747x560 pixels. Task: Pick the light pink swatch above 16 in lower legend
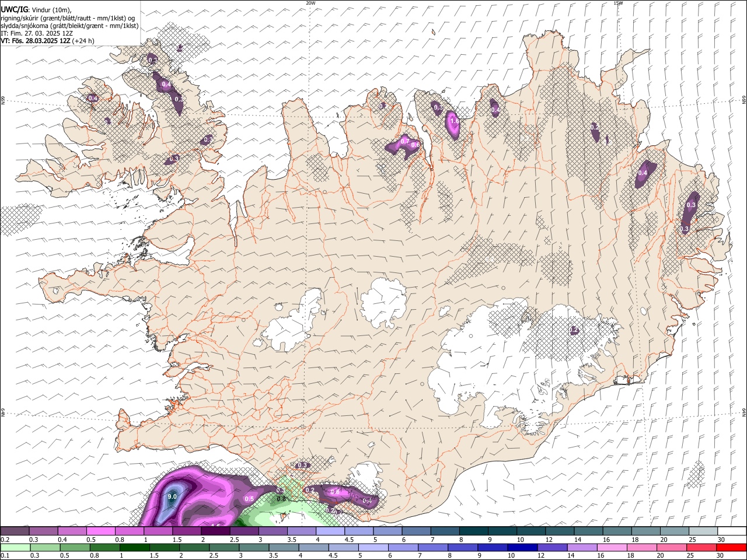(x=612, y=548)
